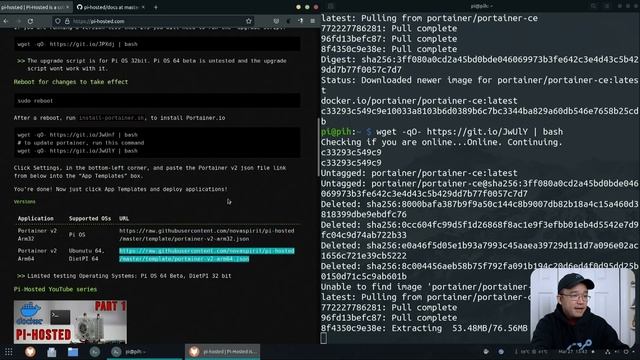Viewport: 640px width, 360px height.
Task: Click the 'Pi-Hosted YouTube series' heading
Action: tap(55, 289)
